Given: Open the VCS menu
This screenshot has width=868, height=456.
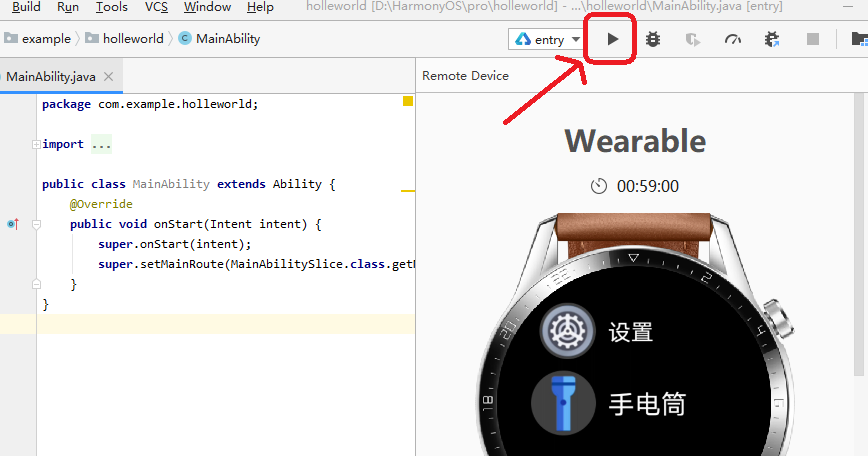Looking at the screenshot, I should click(x=156, y=7).
